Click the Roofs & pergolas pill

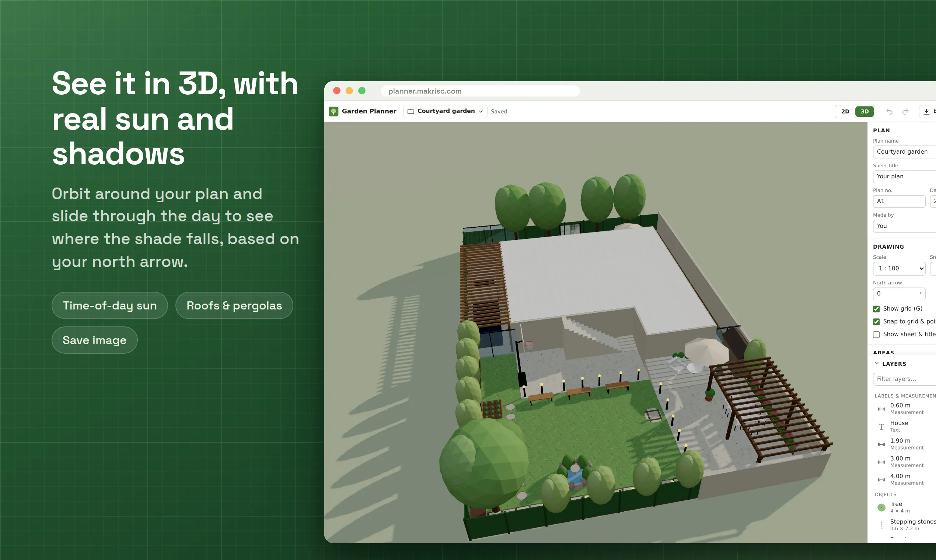point(234,305)
